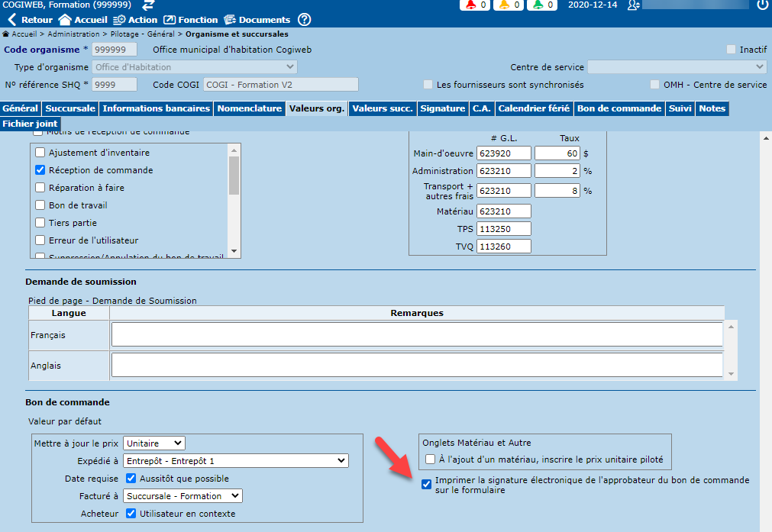772x532 pixels.
Task: Click Pilotage - Général breadcrumb link
Action: coord(143,34)
